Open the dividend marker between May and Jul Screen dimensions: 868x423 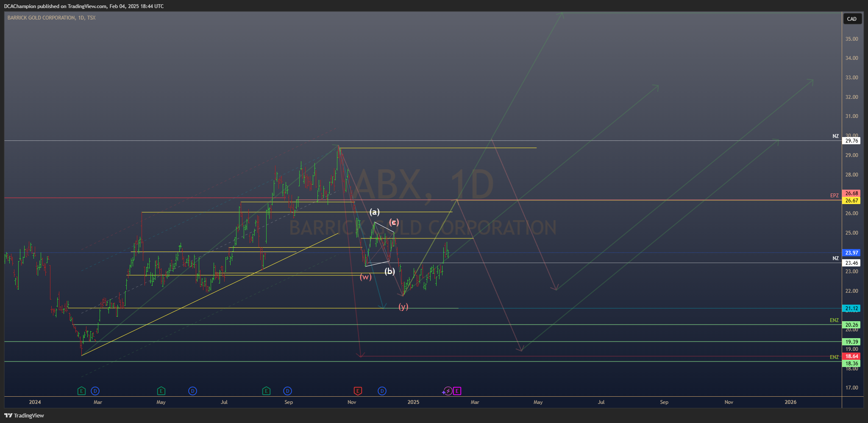pyautogui.click(x=192, y=391)
